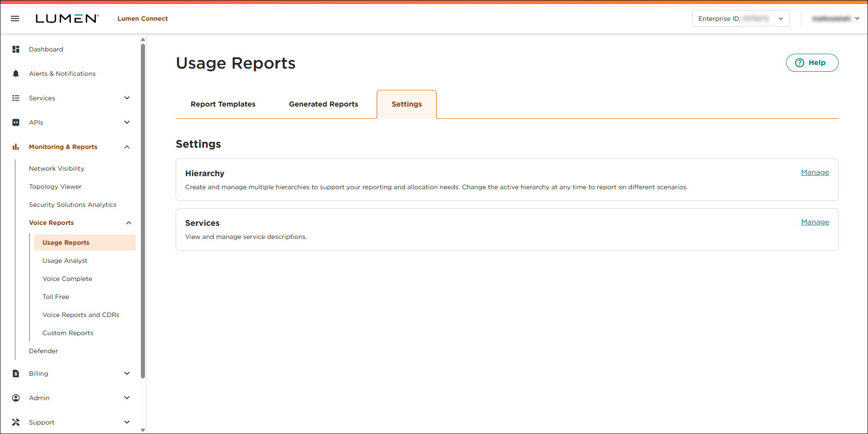Click Manage link for Services
The image size is (868, 434).
[815, 222]
